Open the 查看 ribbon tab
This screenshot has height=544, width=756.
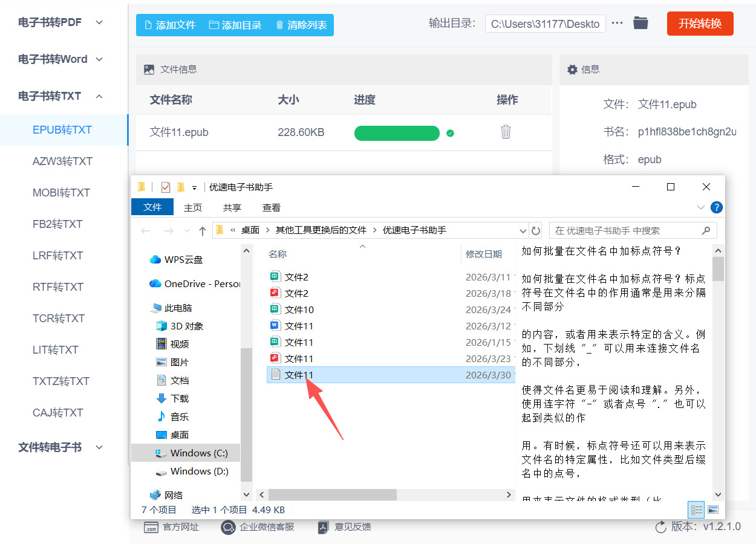click(x=272, y=207)
